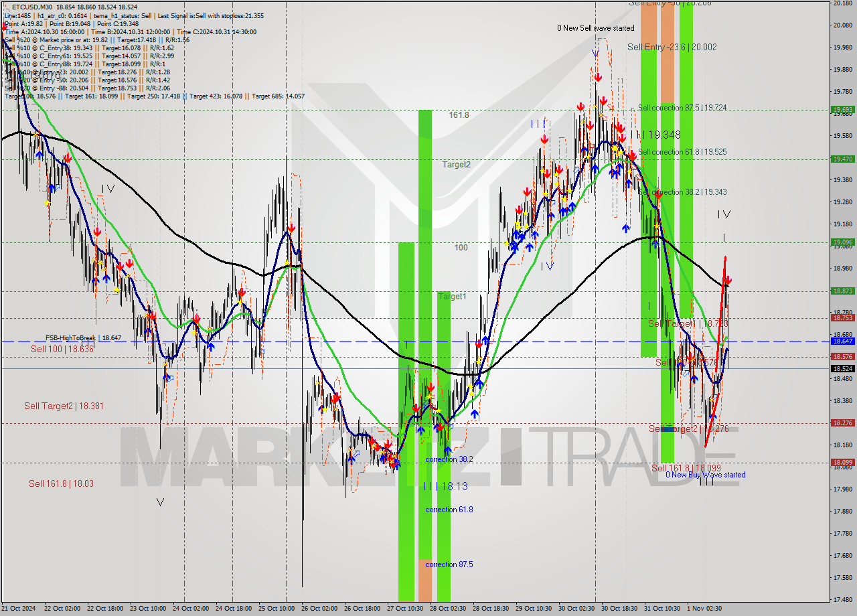Click the '31 Oct 10:30' time label

662,608
